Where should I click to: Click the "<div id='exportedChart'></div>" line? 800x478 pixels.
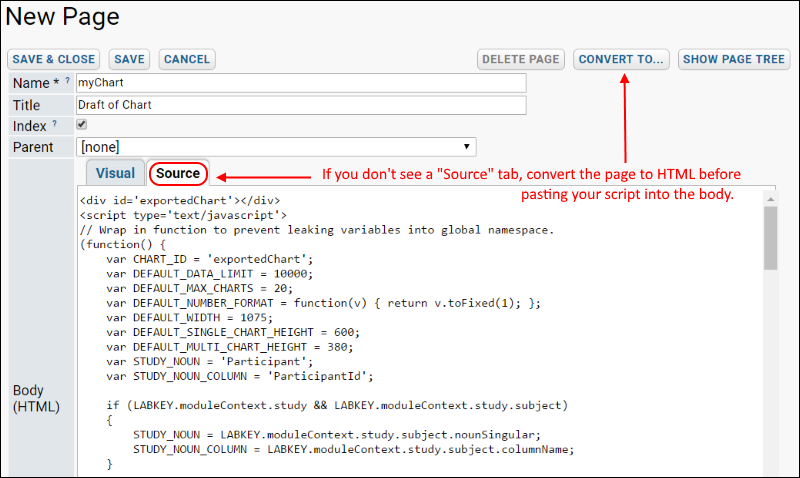180,200
